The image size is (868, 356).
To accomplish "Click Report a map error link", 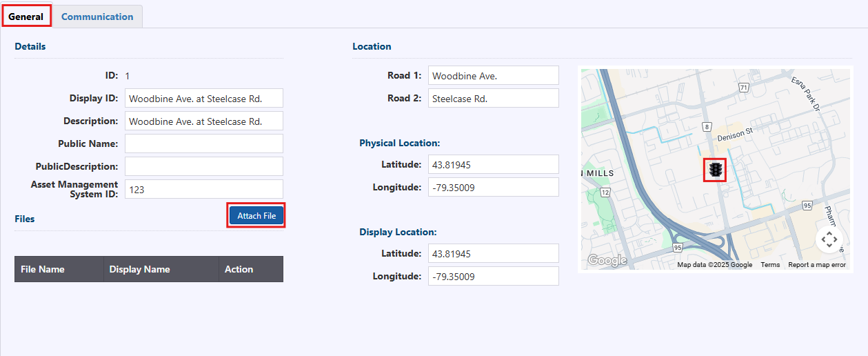I will [x=816, y=265].
